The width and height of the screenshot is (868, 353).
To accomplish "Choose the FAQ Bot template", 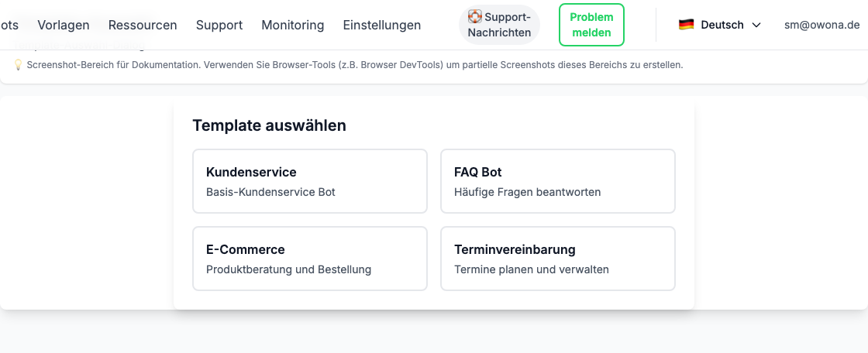I will point(558,181).
